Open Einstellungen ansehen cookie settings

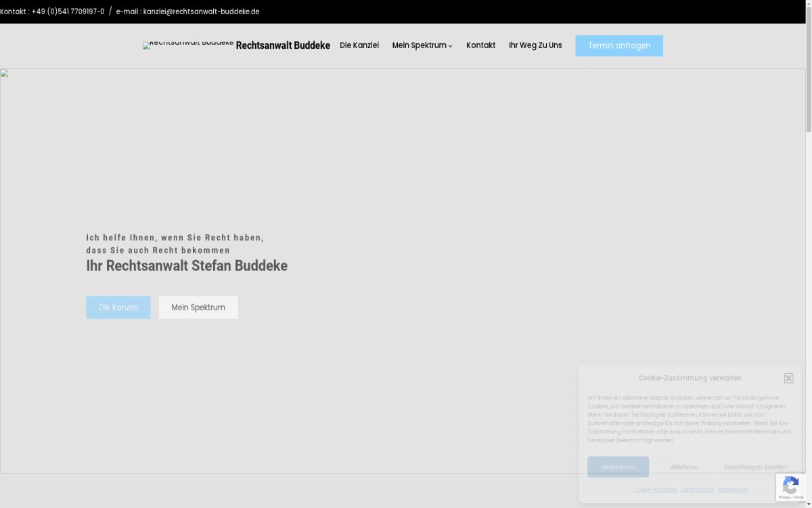(756, 467)
